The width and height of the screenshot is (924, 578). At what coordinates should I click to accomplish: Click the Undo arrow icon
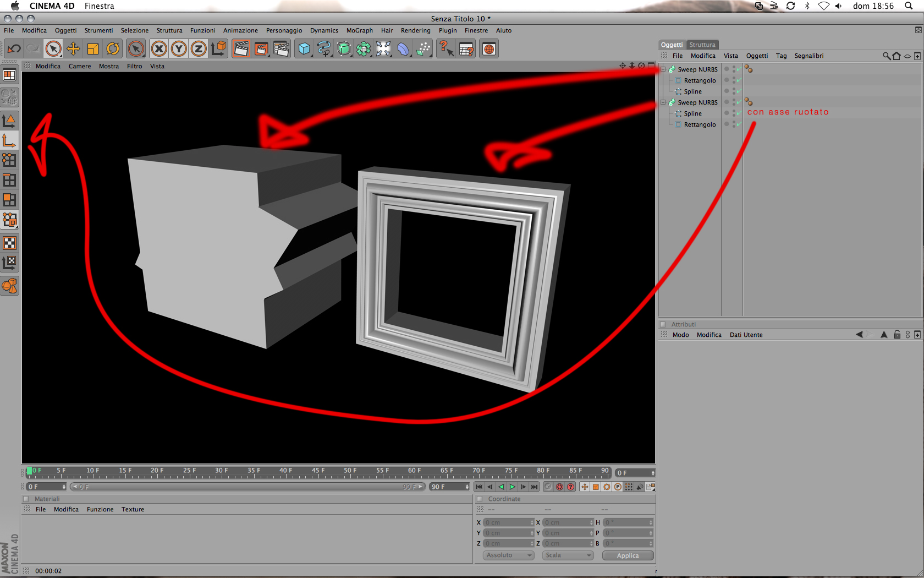pos(14,49)
